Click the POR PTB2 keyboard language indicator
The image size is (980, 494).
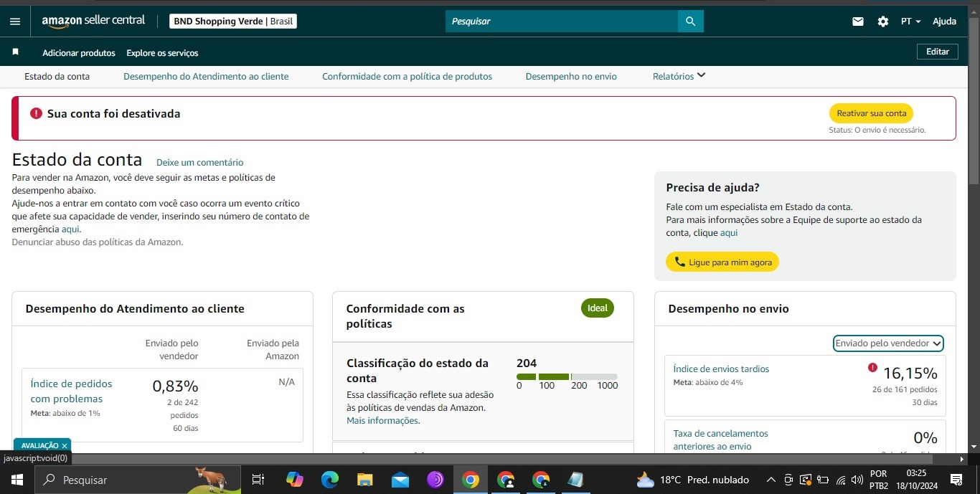(878, 480)
